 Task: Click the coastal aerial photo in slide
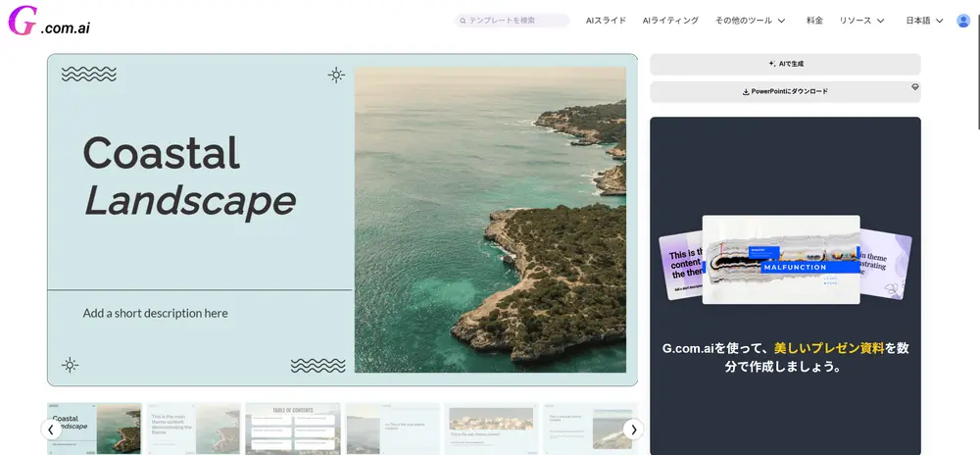490,220
